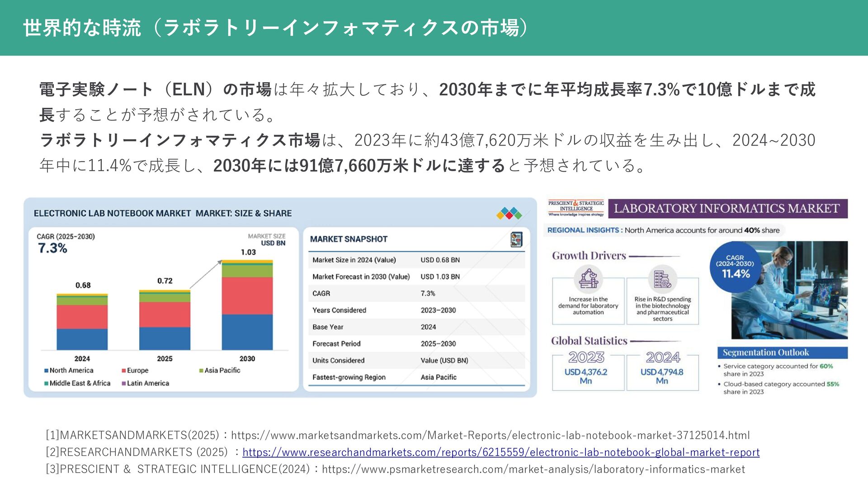Click the Segmentation Outlook blue header

coord(782,353)
